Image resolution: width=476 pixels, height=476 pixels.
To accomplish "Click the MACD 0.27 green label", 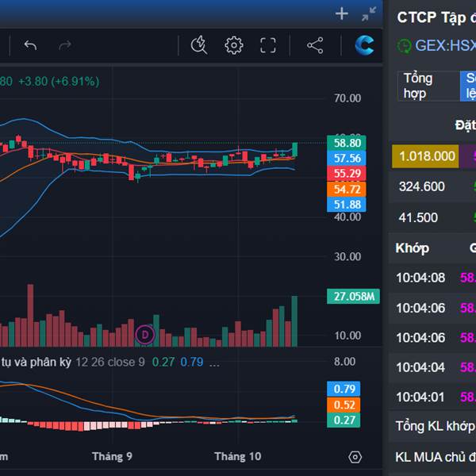I will (x=344, y=420).
